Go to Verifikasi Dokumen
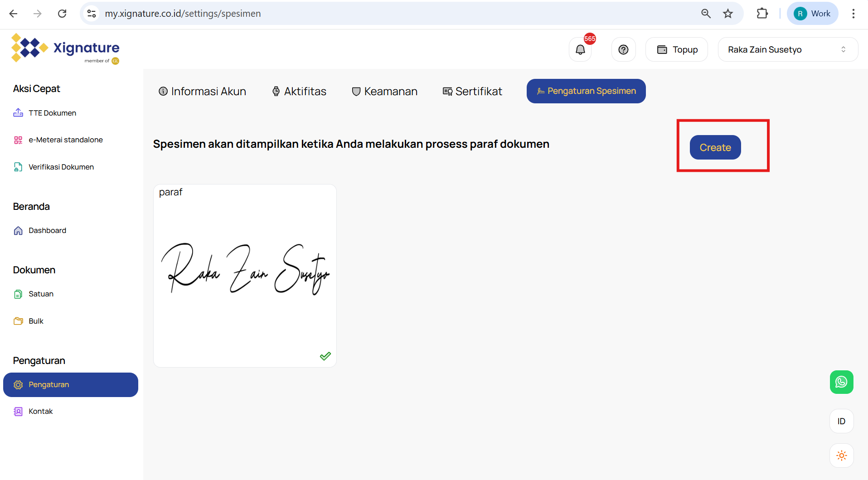Image resolution: width=868 pixels, height=480 pixels. (61, 167)
